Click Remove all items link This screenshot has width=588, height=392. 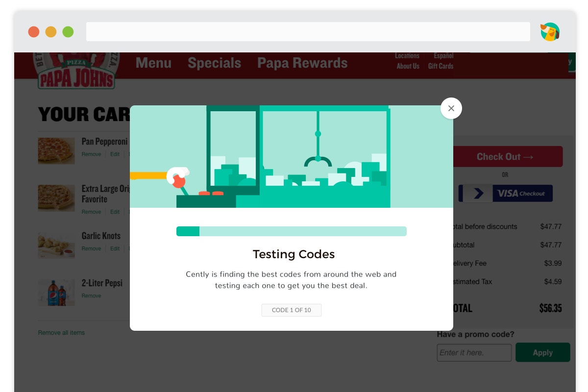(x=61, y=333)
